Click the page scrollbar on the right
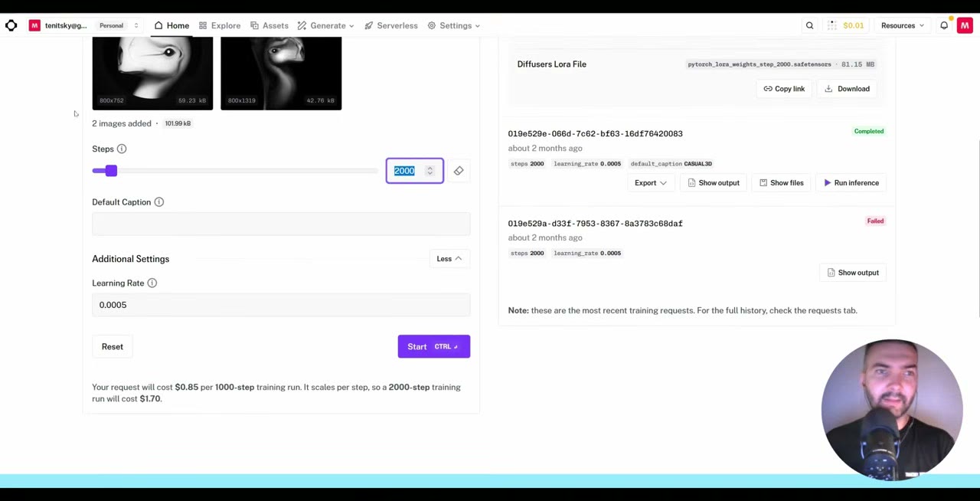 tap(977, 230)
